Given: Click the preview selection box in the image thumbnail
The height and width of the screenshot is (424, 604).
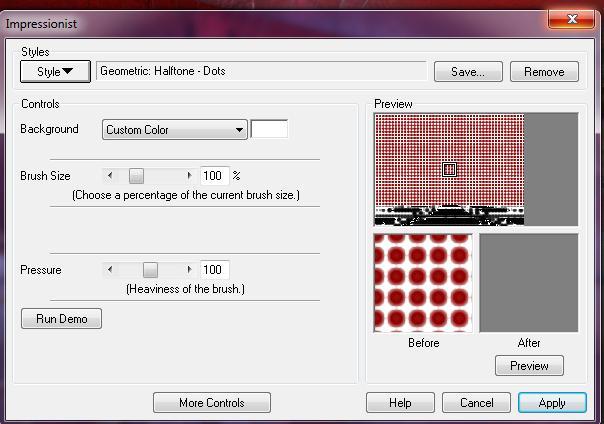Looking at the screenshot, I should click(449, 169).
